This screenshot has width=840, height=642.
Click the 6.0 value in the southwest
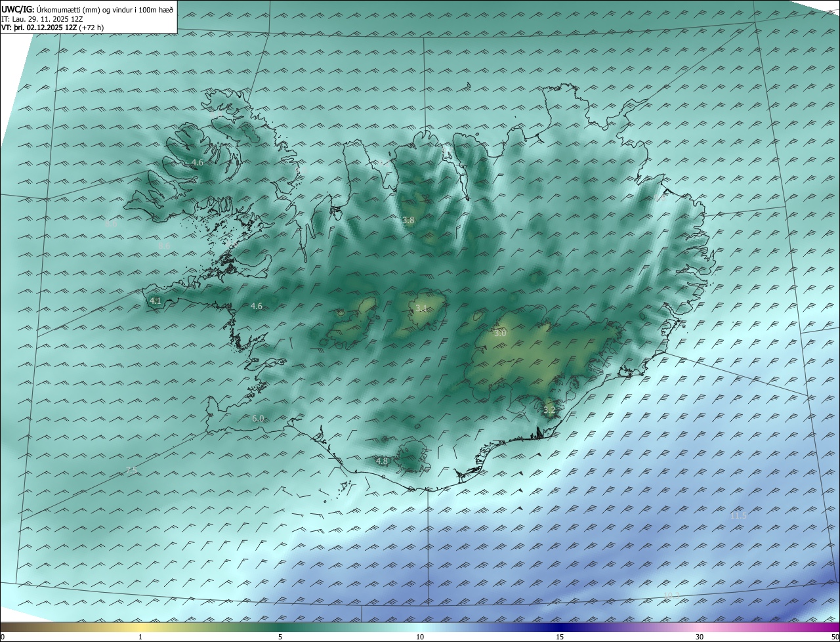[x=258, y=419]
